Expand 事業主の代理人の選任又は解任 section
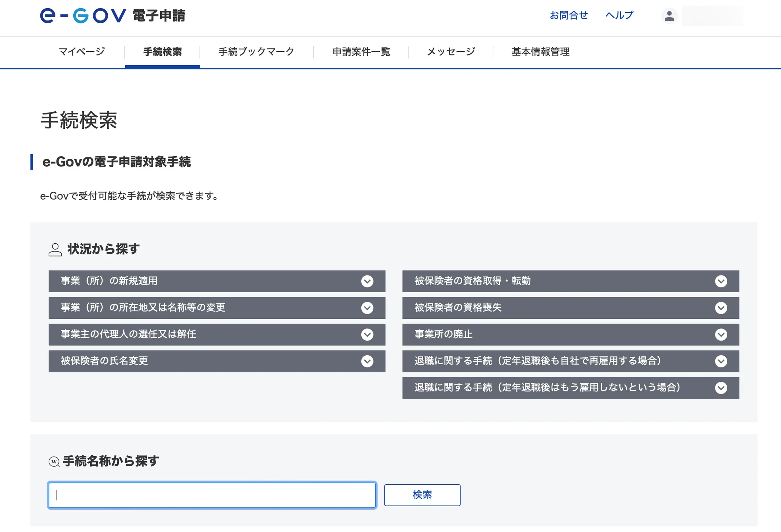 point(217,335)
